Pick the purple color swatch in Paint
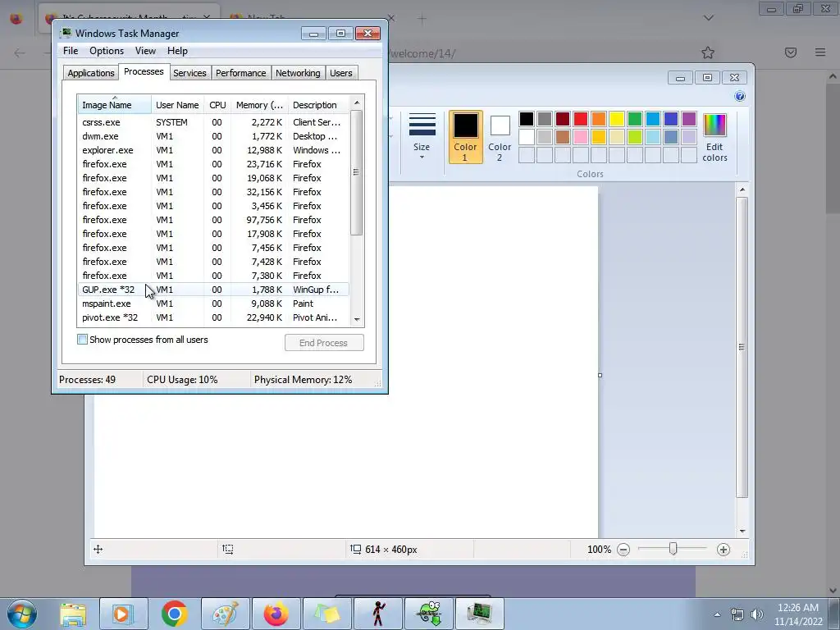The image size is (840, 630). [x=689, y=119]
